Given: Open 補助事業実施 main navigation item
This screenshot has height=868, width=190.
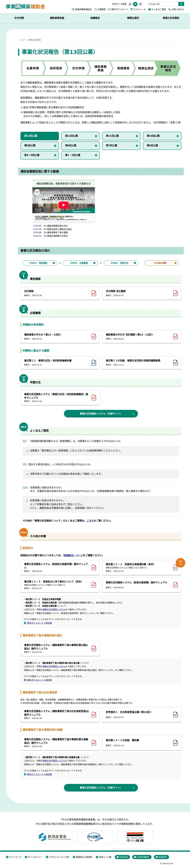Looking at the screenshot, I should coord(57,18).
